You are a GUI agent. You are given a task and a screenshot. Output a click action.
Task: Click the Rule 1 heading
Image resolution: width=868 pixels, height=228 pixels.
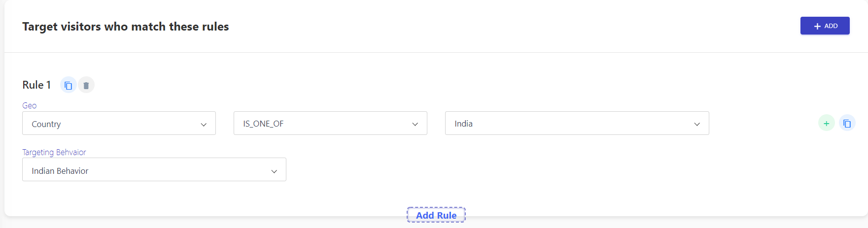point(36,85)
